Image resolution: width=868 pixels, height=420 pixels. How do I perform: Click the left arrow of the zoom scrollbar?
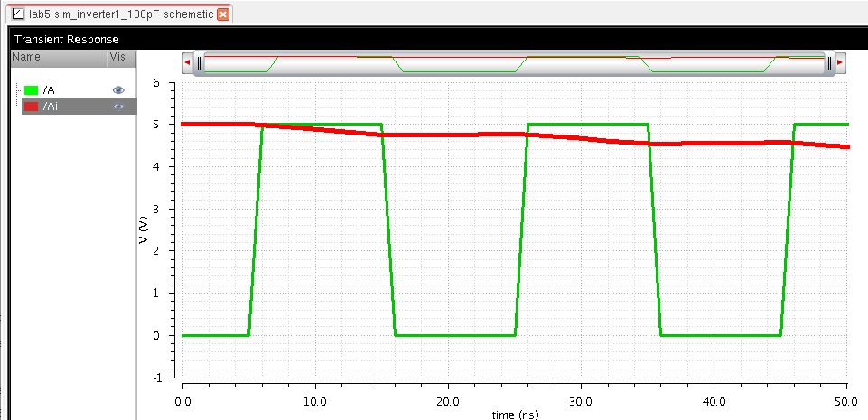187,62
